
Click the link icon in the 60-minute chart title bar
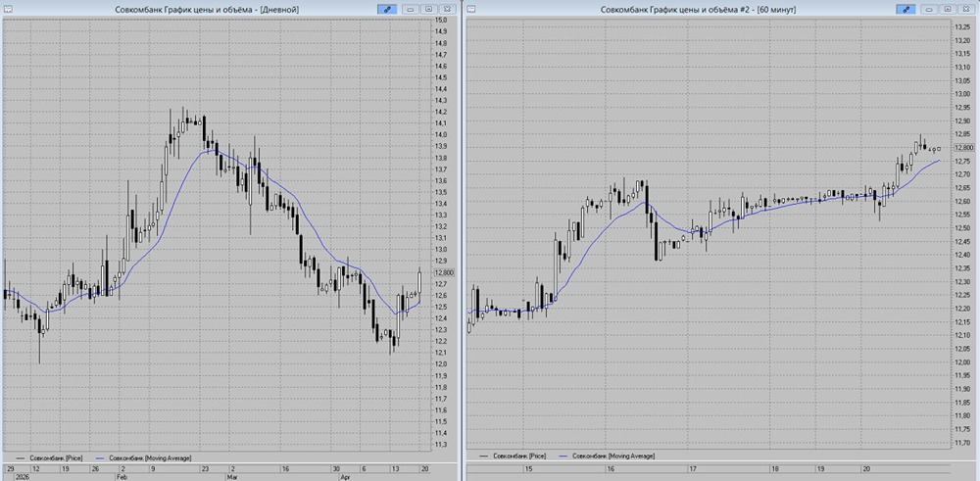coord(906,10)
